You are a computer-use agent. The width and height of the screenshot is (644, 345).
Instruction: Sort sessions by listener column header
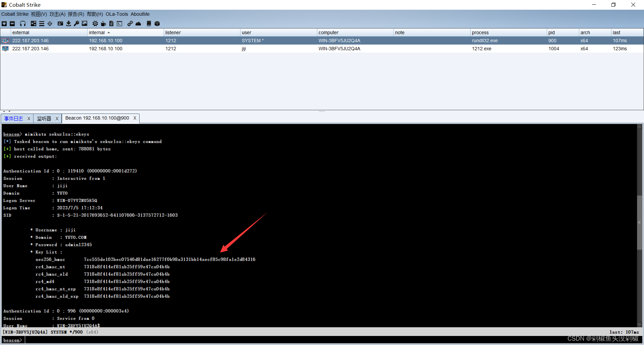click(x=202, y=32)
